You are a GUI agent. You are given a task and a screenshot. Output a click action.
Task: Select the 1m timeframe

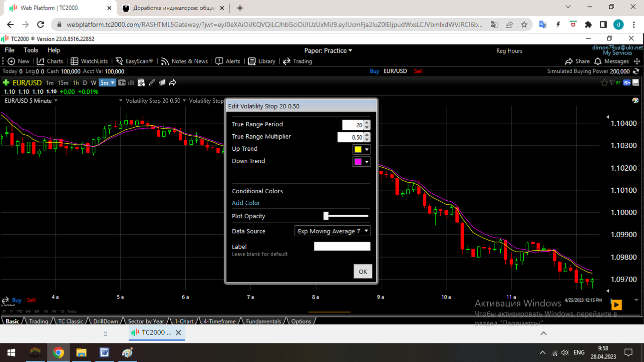pyautogui.click(x=49, y=82)
